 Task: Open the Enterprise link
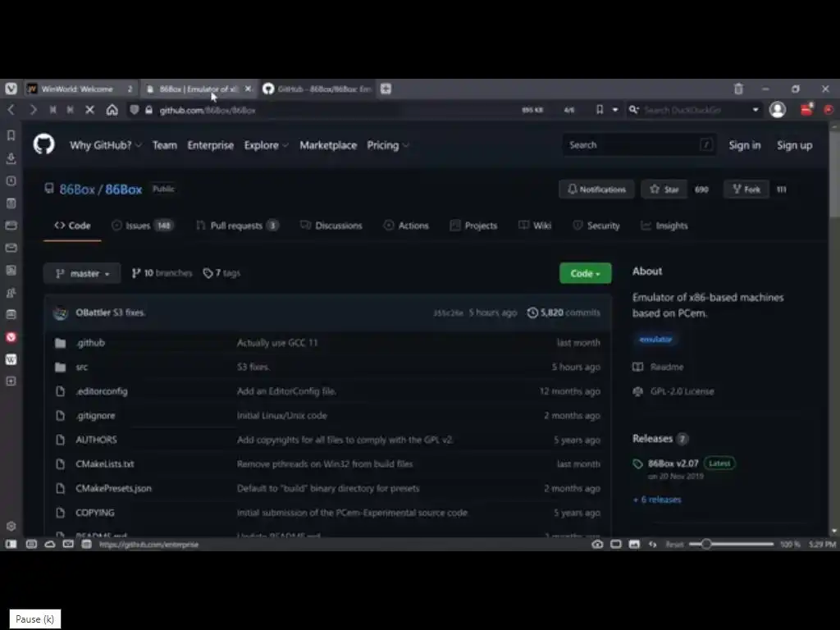click(211, 145)
